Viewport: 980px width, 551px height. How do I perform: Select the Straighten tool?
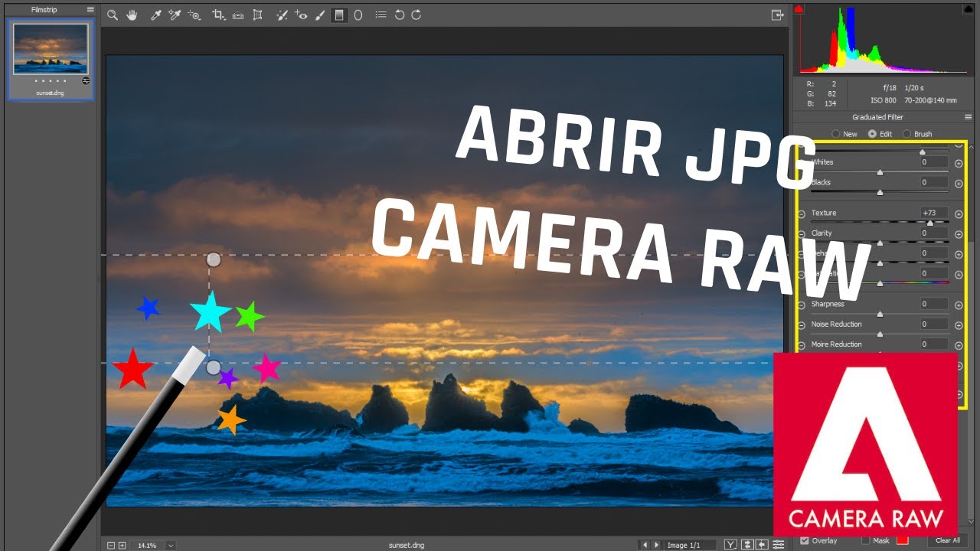(238, 15)
